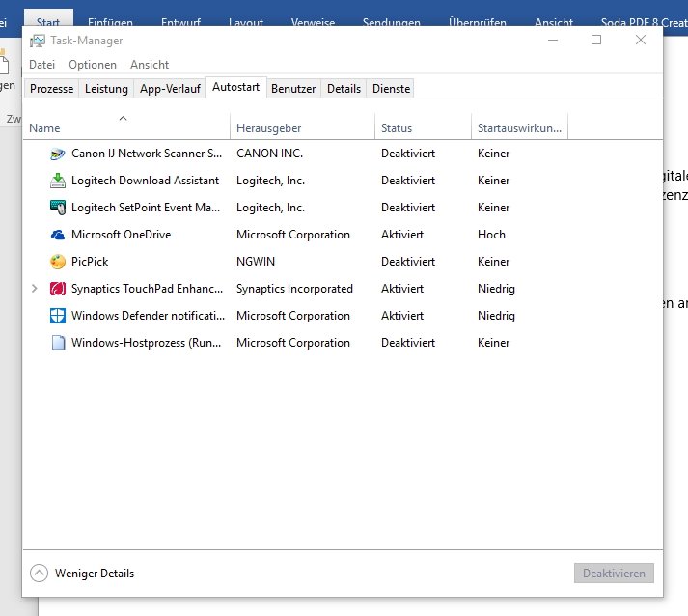Click the CANON INC. publisher cell
This screenshot has height=616, width=688.
point(269,154)
